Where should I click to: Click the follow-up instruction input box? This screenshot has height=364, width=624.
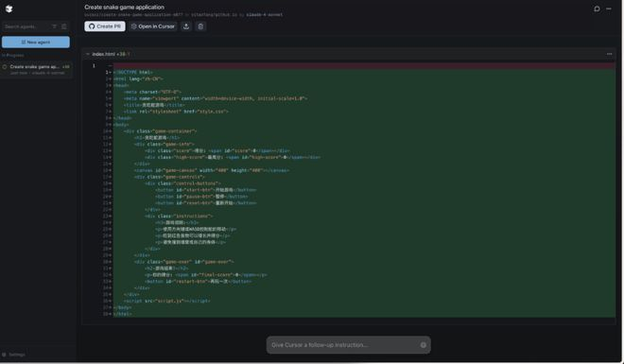[x=348, y=345]
